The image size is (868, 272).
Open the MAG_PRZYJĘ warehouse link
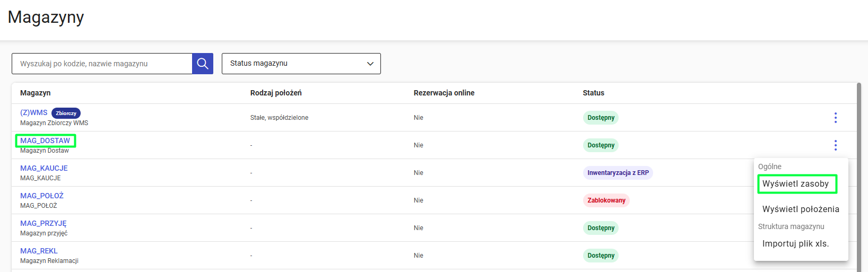click(x=44, y=223)
